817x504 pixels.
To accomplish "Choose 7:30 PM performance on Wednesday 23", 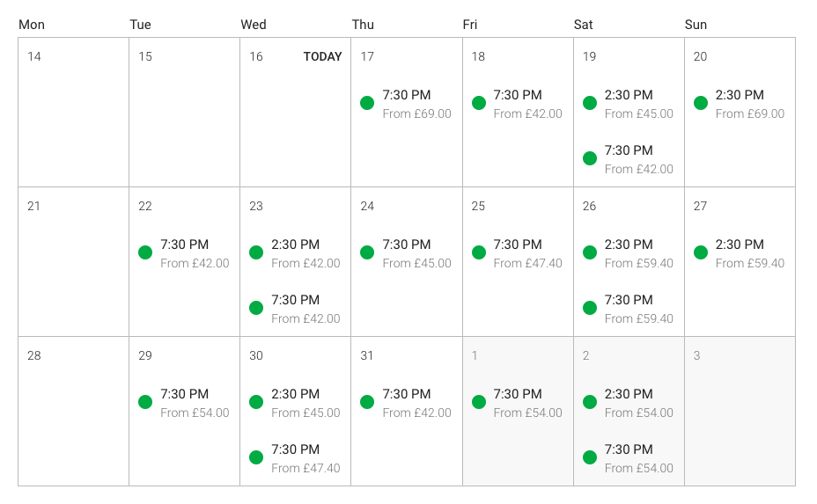I will (295, 309).
